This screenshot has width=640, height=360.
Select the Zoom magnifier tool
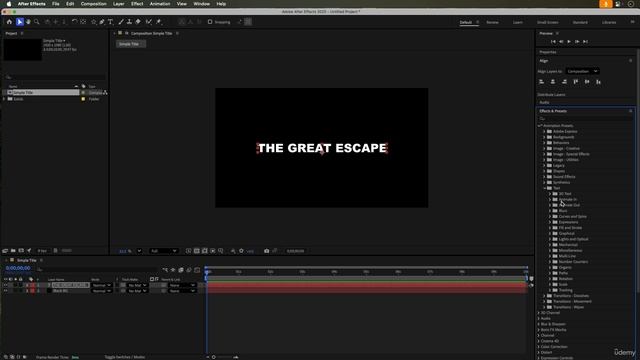(x=37, y=22)
